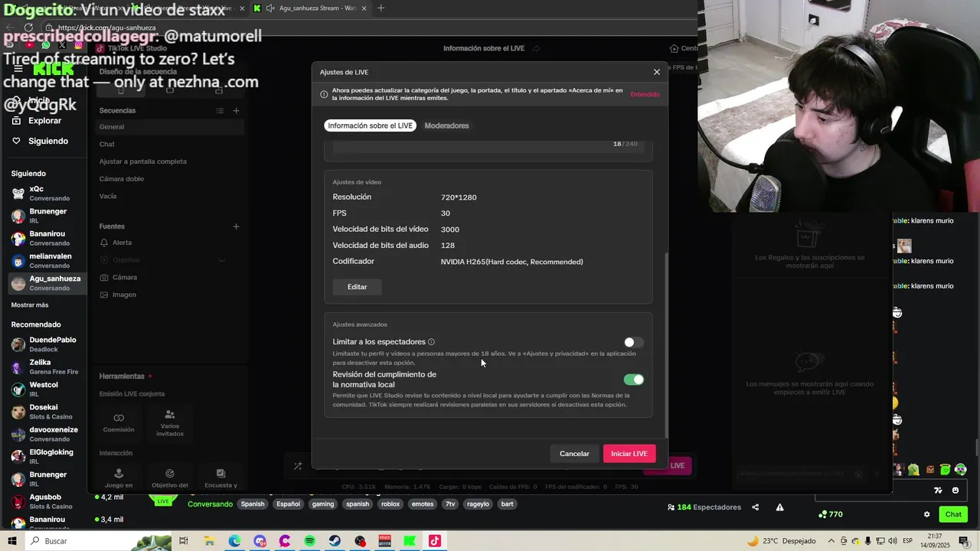The height and width of the screenshot is (551, 980).
Task: Open the Juego en interaction tool
Action: pos(119,478)
